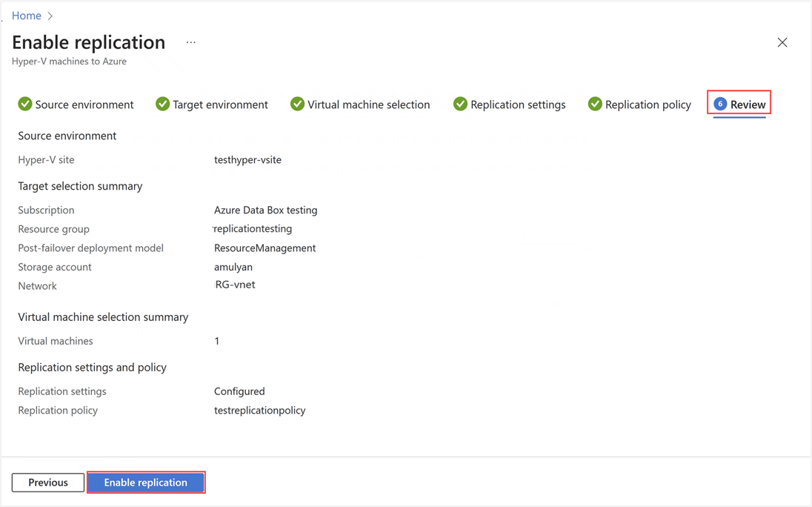Switch to the Source environment step
This screenshot has height=507, width=812.
pyautogui.click(x=84, y=105)
